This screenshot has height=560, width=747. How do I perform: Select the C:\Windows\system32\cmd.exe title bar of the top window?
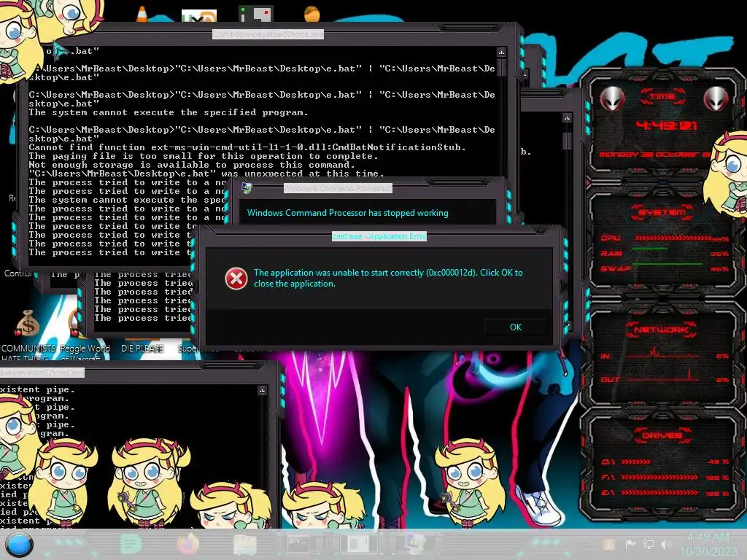(x=268, y=34)
